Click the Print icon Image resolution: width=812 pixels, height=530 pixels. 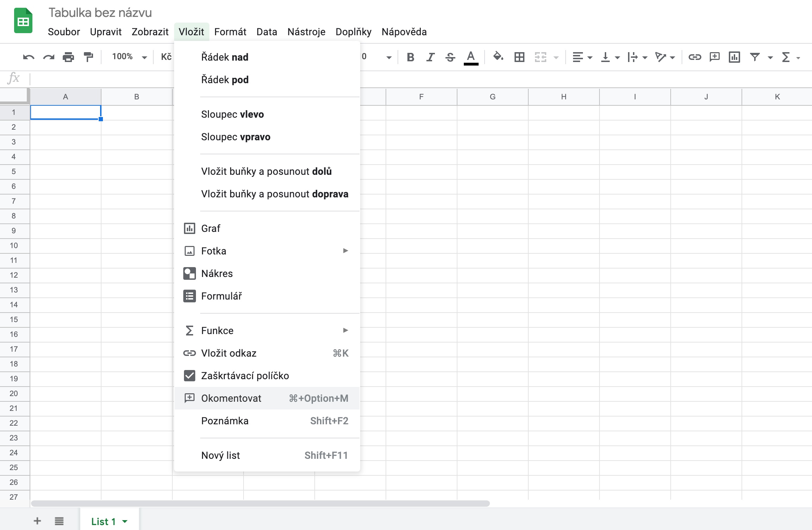(68, 57)
